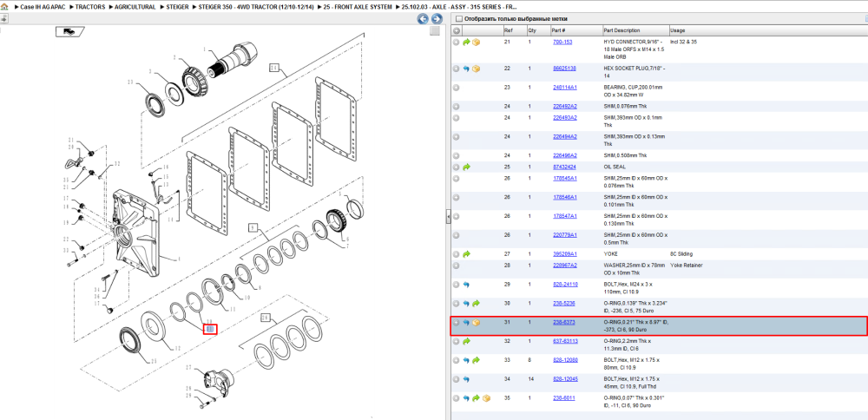Click package box icon in ref 35 row
868x420 pixels.
coord(486,398)
